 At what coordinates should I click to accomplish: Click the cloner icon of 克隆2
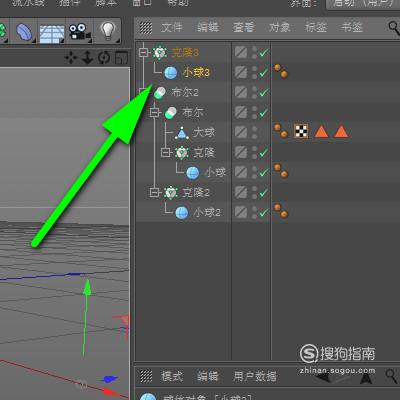171,193
